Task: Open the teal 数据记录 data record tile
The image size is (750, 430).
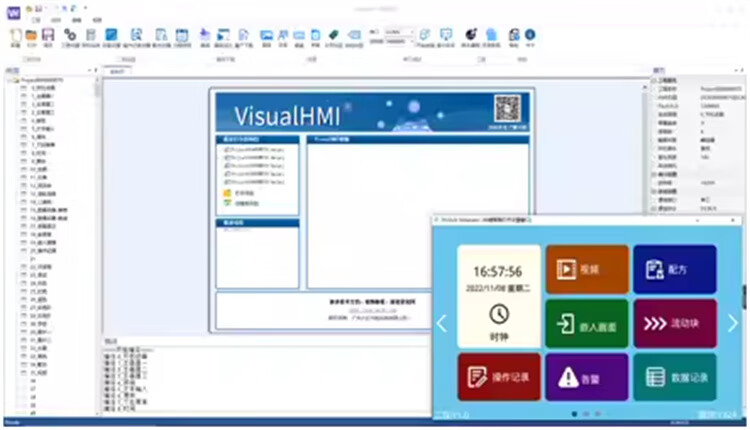Action: 675,377
